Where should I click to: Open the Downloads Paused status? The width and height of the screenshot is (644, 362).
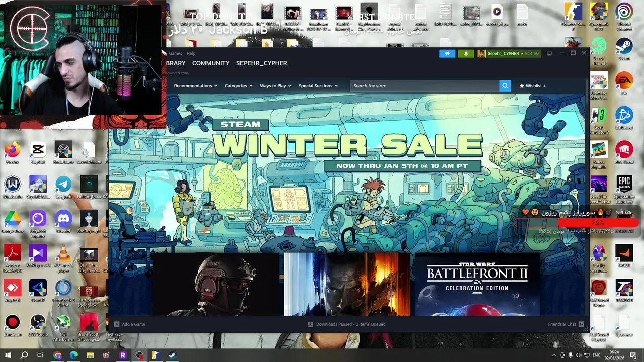pos(347,324)
